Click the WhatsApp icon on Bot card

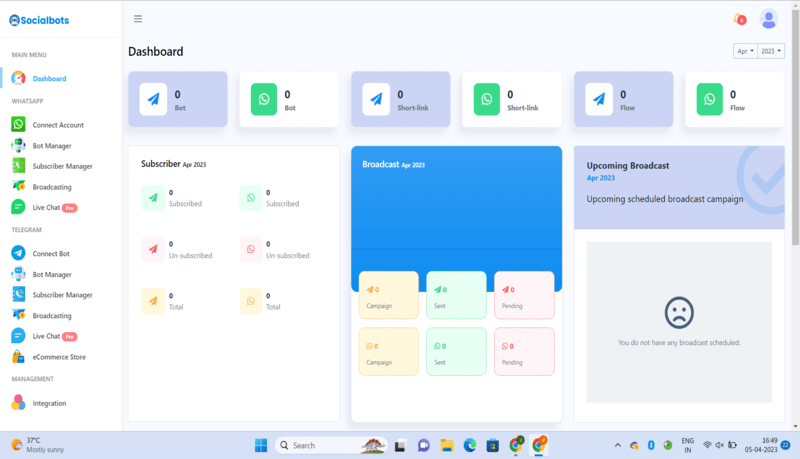tap(264, 99)
